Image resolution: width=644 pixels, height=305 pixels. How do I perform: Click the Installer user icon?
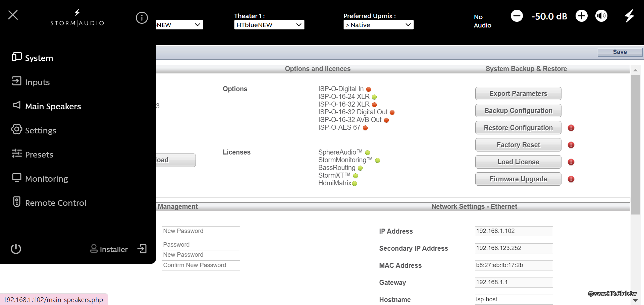click(x=94, y=248)
